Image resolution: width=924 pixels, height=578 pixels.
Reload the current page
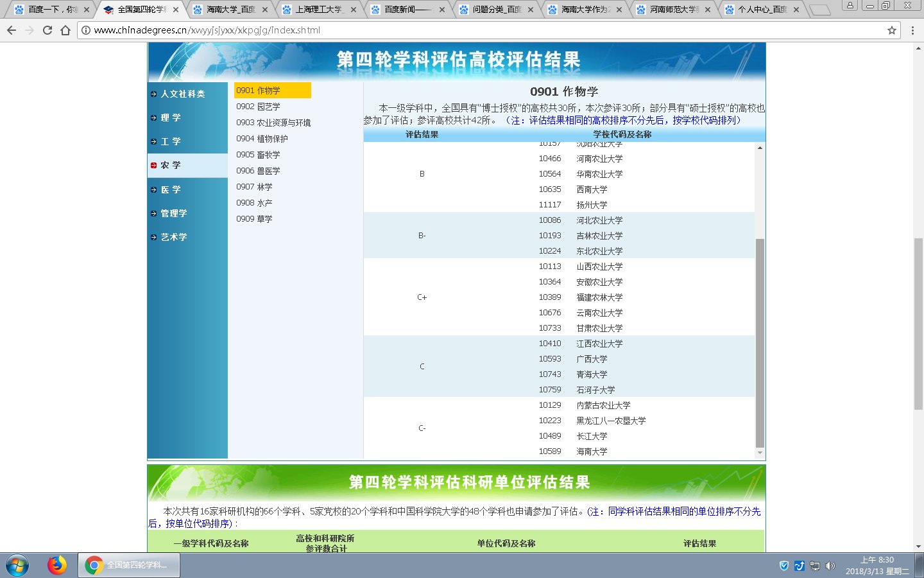47,30
